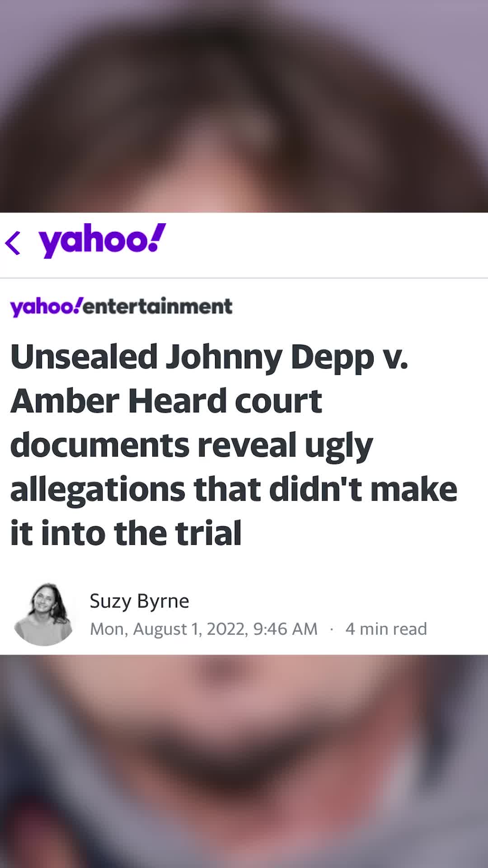
Task: Tap the blurred image above the article card
Action: coord(244,106)
